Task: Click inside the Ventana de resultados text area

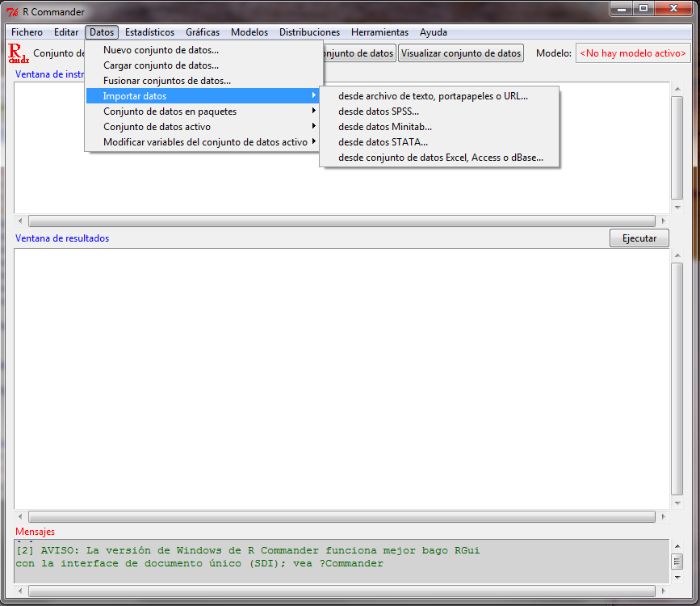Action: (x=342, y=379)
